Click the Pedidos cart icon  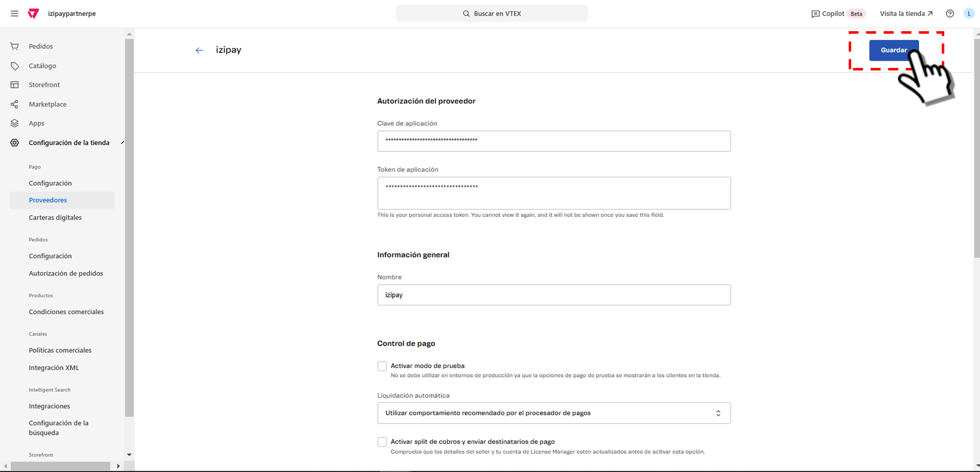tap(15, 46)
